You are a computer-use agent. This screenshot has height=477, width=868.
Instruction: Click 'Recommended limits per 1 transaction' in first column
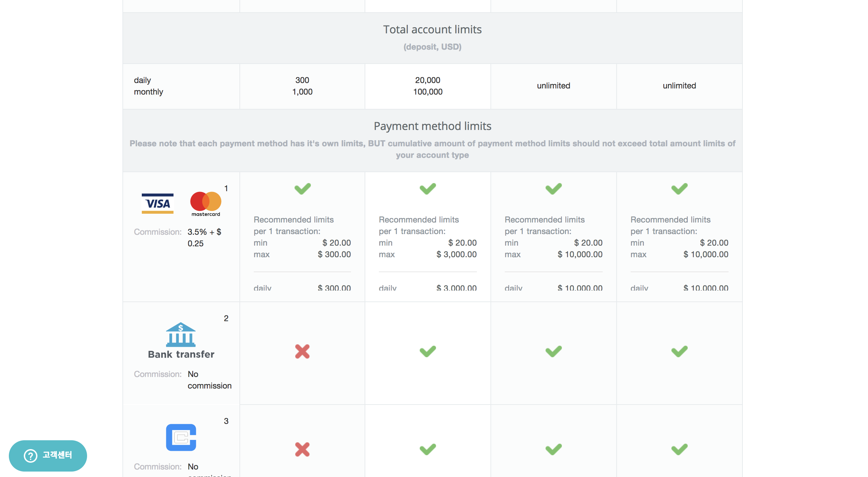[294, 226]
